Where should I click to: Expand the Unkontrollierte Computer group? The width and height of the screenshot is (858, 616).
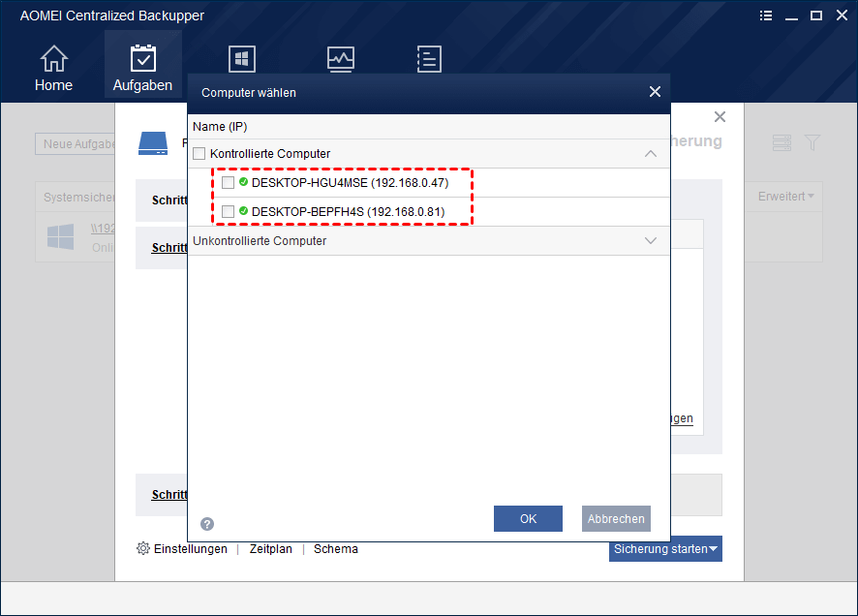point(651,241)
